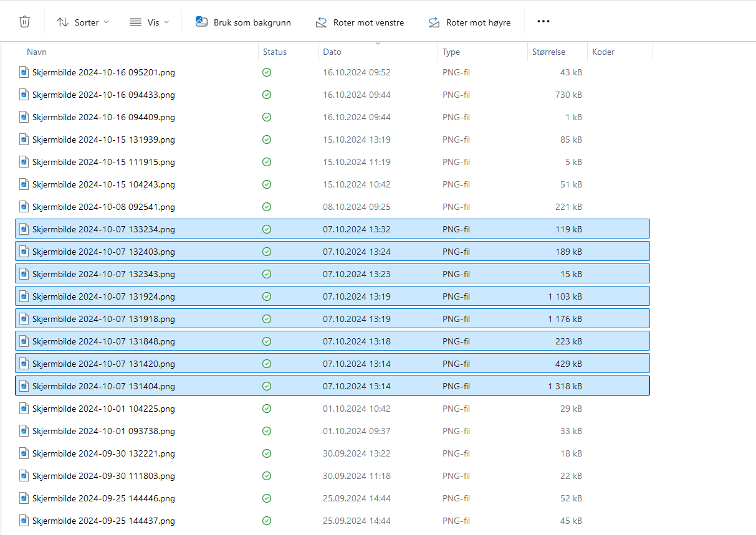Click the Koder column header
This screenshot has width=756, height=535.
pyautogui.click(x=603, y=52)
